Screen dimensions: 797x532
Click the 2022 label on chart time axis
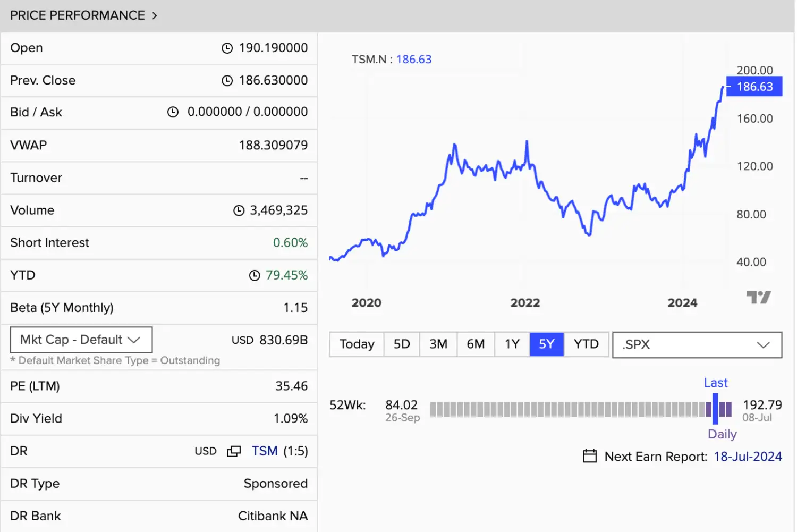coord(525,303)
